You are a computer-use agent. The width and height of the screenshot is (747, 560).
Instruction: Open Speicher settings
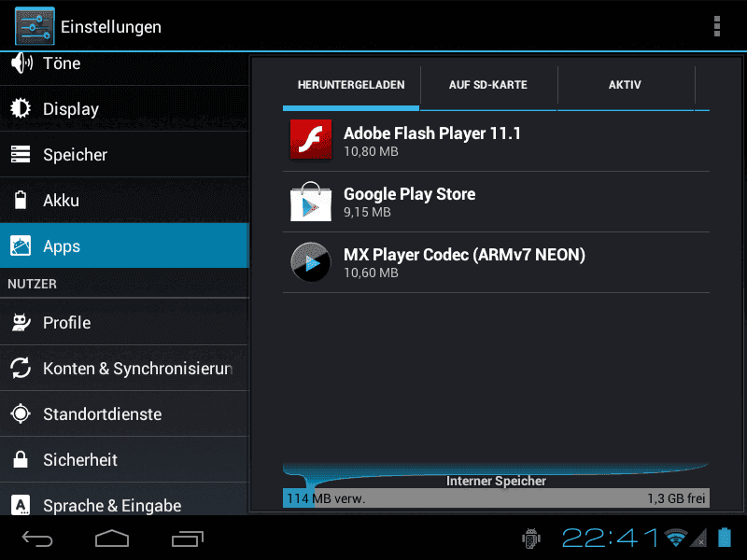pos(124,154)
